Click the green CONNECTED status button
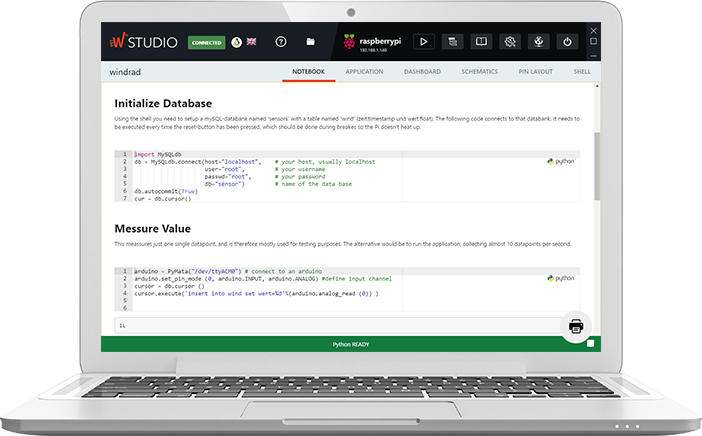 (207, 43)
